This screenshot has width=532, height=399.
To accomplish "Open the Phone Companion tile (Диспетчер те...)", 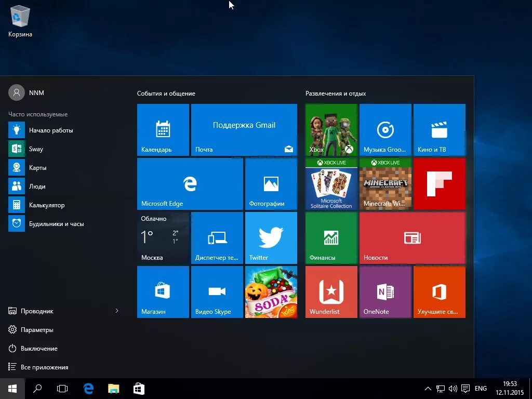I will point(217,238).
